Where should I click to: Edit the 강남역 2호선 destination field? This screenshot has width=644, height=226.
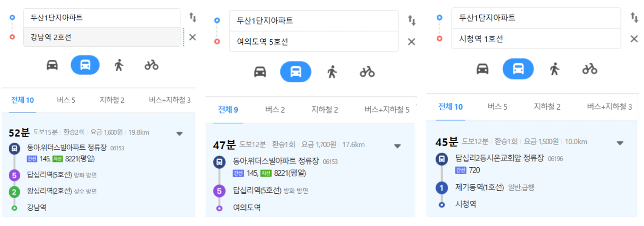tap(102, 37)
